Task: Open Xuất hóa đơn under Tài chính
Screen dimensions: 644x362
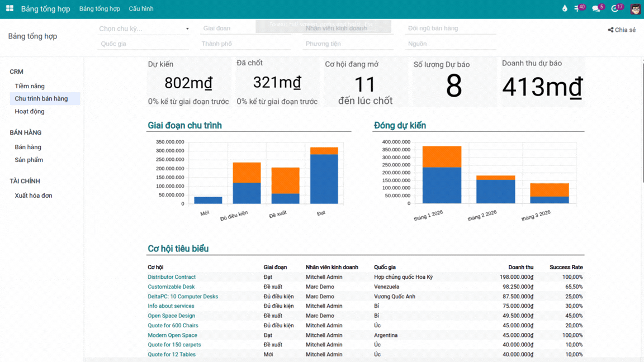Action: 34,196
